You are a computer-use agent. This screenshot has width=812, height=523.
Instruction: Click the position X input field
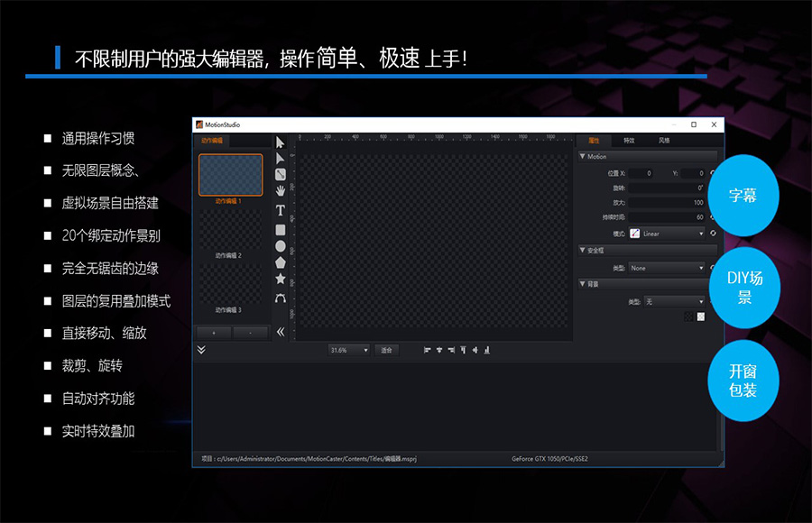pos(641,173)
